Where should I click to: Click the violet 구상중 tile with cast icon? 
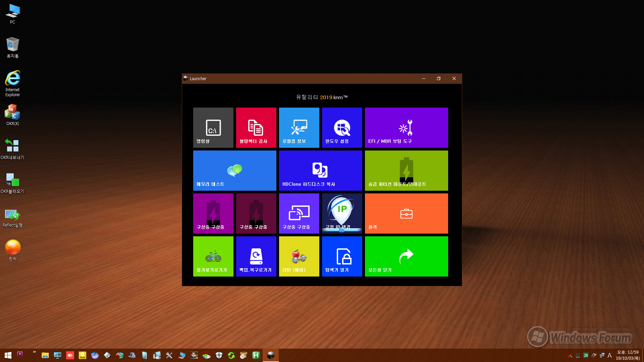[x=299, y=214]
